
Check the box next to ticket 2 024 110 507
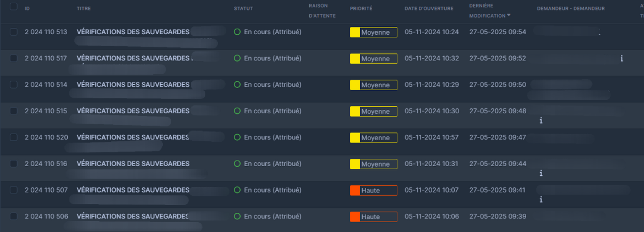[13, 190]
